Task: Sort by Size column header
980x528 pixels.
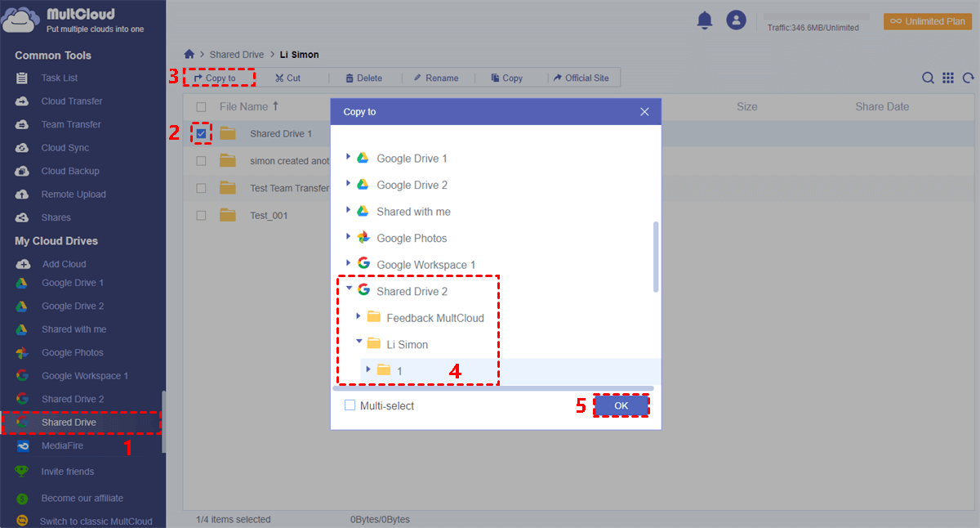Action: pyautogui.click(x=746, y=106)
